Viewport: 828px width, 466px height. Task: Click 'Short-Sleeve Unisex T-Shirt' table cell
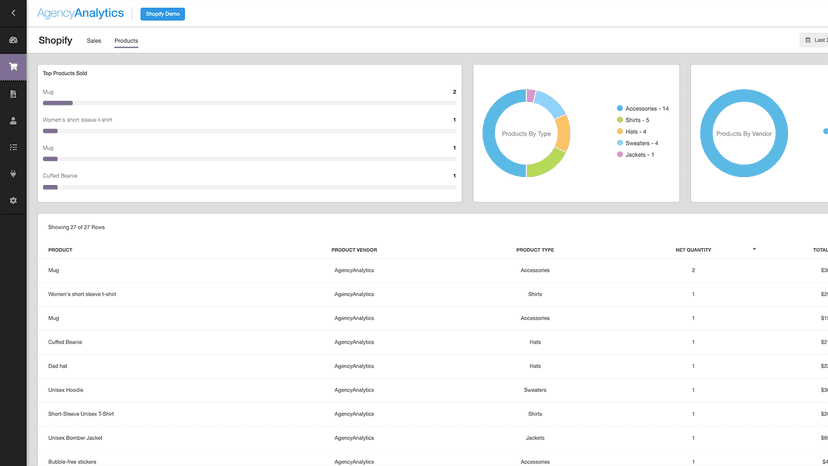(81, 414)
